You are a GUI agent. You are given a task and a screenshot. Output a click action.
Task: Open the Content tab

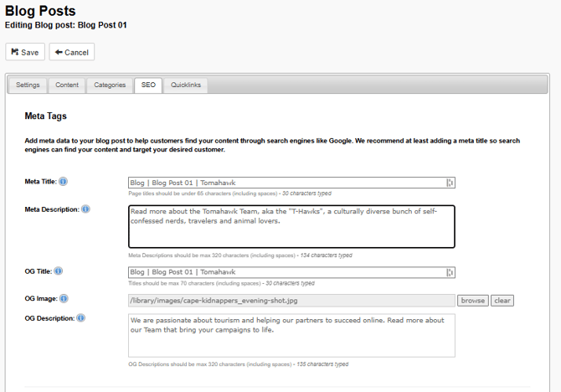[x=67, y=85]
